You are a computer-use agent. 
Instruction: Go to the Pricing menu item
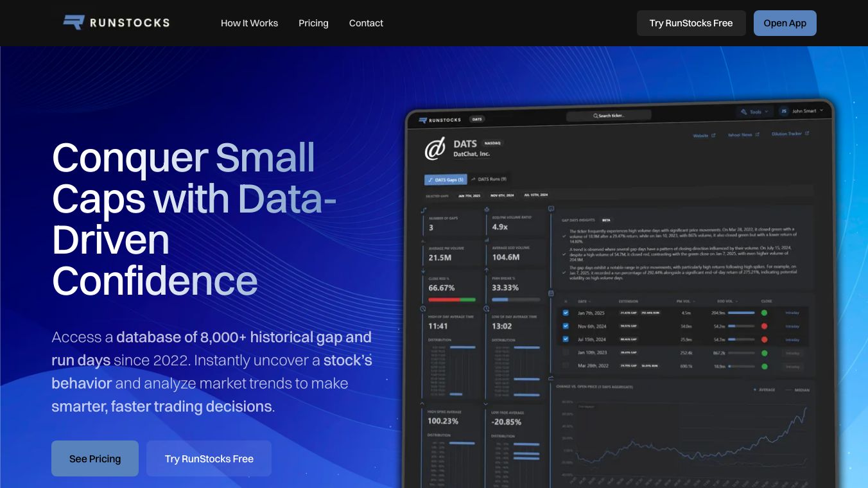pos(313,23)
